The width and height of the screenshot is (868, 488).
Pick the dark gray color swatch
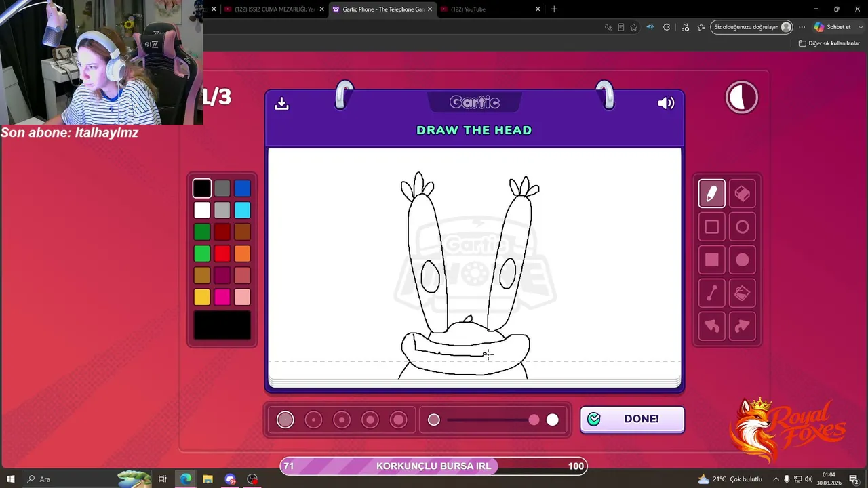[222, 188]
